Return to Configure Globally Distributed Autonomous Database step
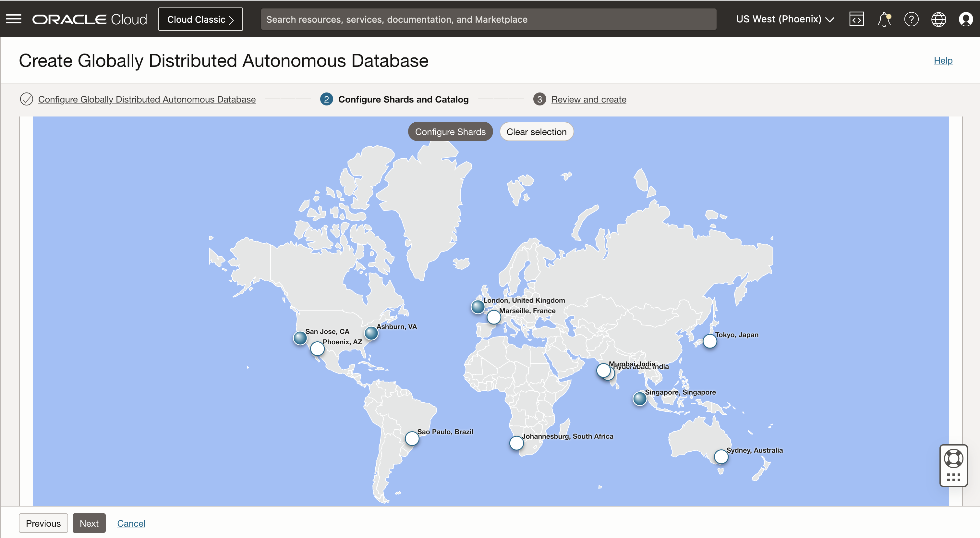This screenshot has height=538, width=980. tap(147, 99)
